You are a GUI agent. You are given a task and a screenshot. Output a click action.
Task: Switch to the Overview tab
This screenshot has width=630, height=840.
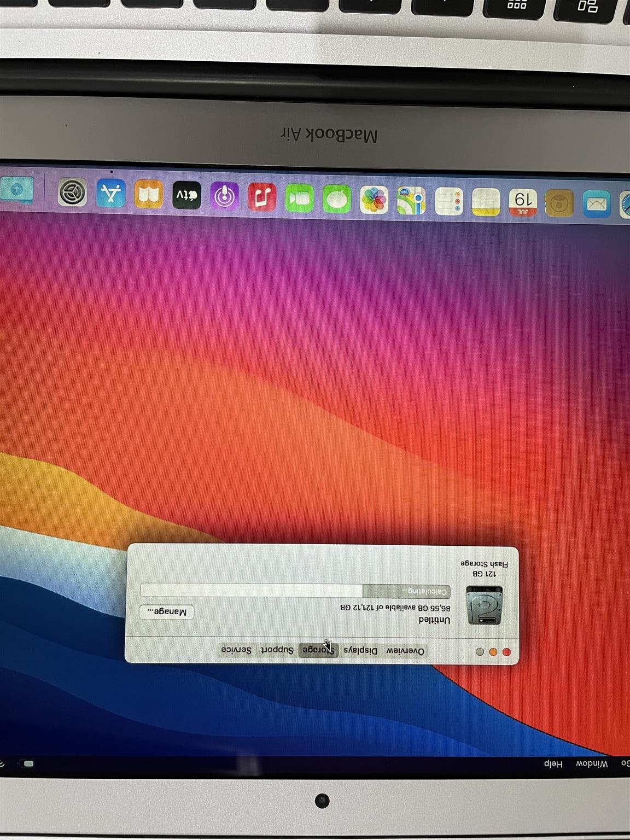405,651
